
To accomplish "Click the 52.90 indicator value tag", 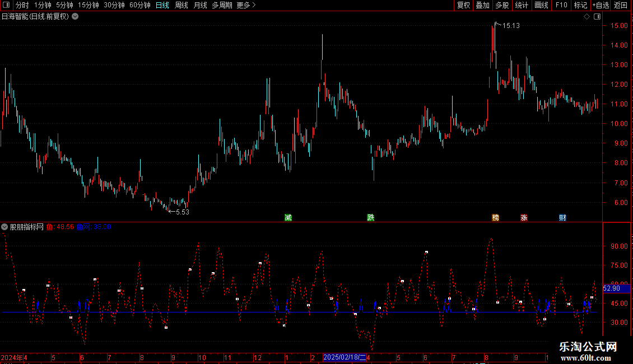I will (x=616, y=288).
